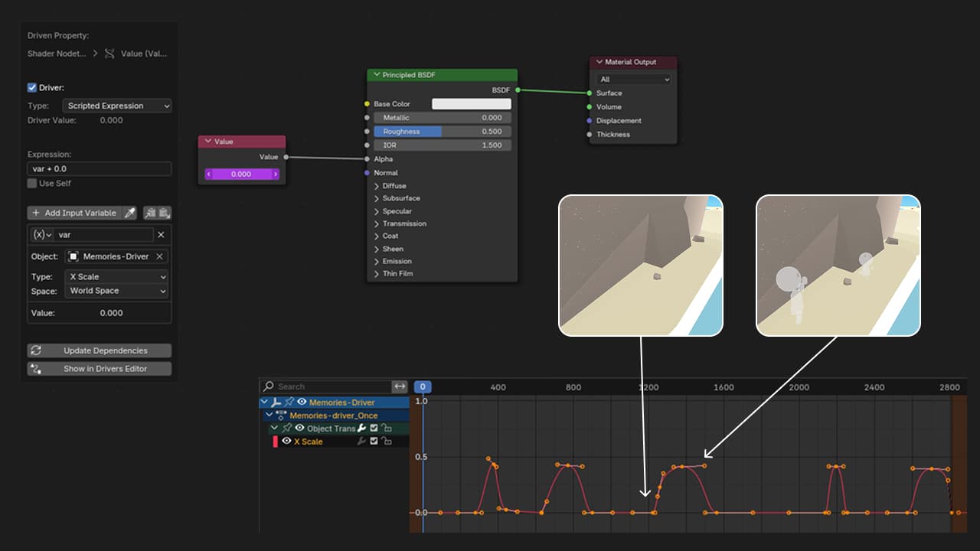Expand the Thin Film panel
This screenshot has height=551, width=980.
point(377,273)
